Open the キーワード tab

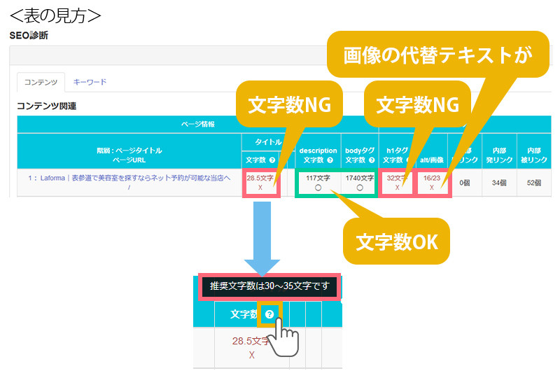tap(90, 82)
